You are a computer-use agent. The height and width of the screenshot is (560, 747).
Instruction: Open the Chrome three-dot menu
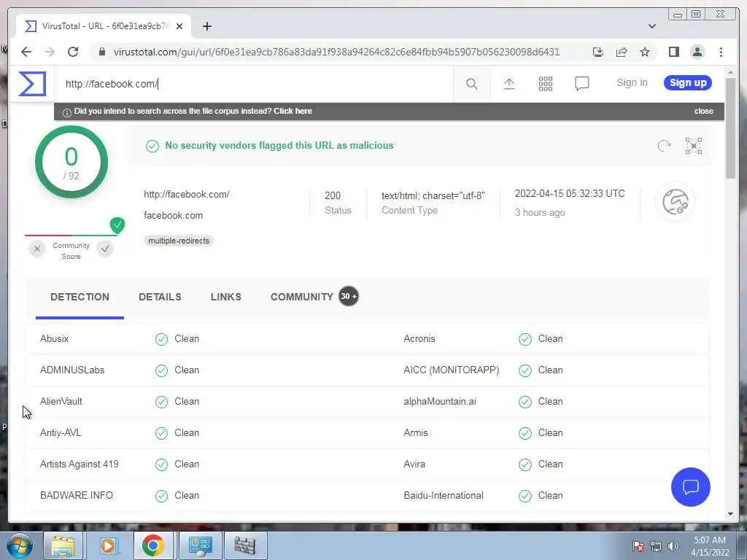click(x=721, y=52)
